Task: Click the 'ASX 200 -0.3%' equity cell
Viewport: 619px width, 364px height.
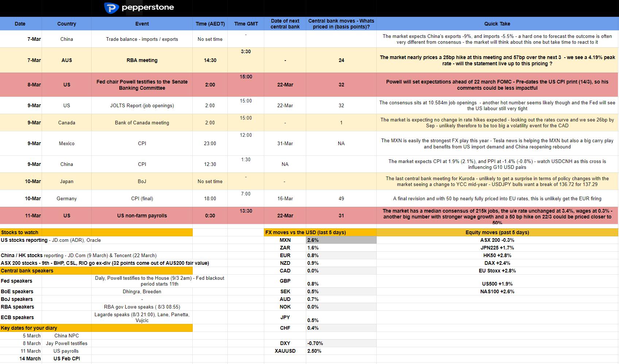Action: 497,240
